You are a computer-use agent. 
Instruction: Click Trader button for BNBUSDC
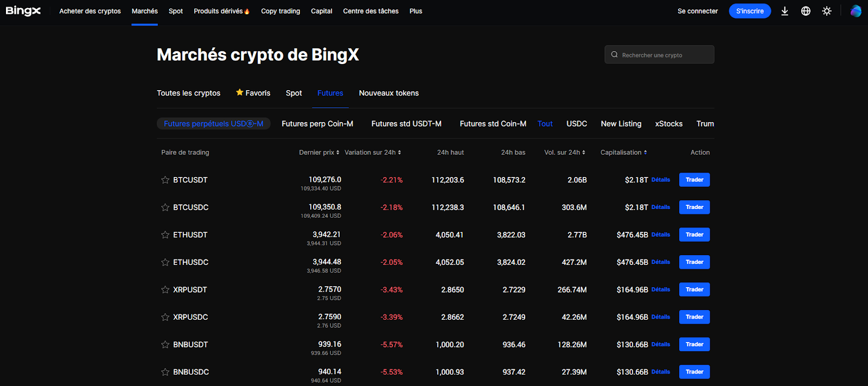(x=694, y=372)
